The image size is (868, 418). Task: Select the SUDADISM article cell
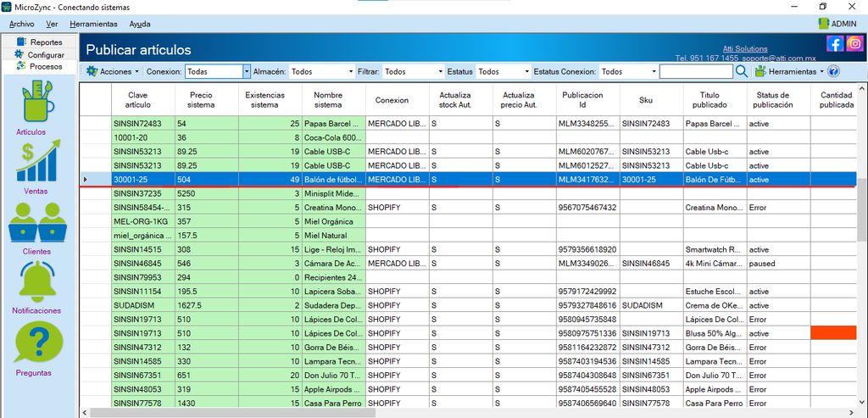click(143, 305)
